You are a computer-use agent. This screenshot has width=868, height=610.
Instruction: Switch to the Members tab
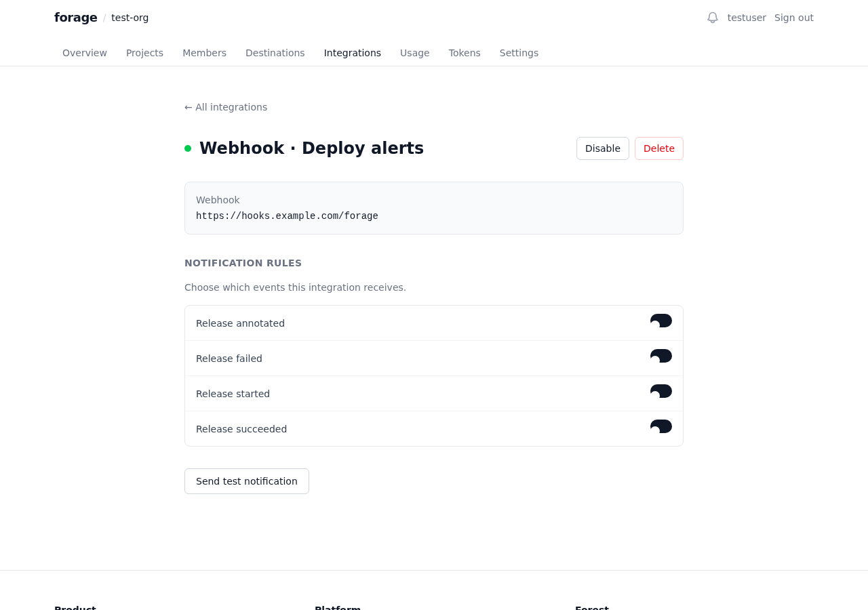204,53
